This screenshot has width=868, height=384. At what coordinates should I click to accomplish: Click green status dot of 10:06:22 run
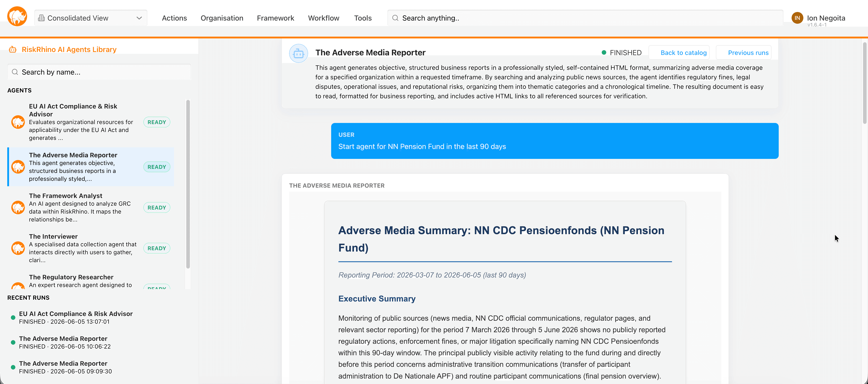[13, 343]
